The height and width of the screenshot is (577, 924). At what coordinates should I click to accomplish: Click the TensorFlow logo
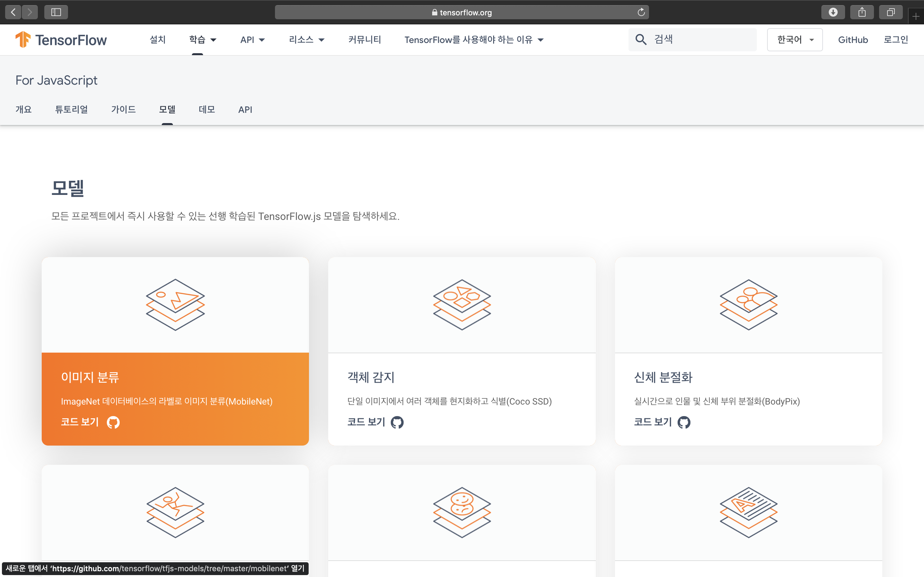pos(61,40)
